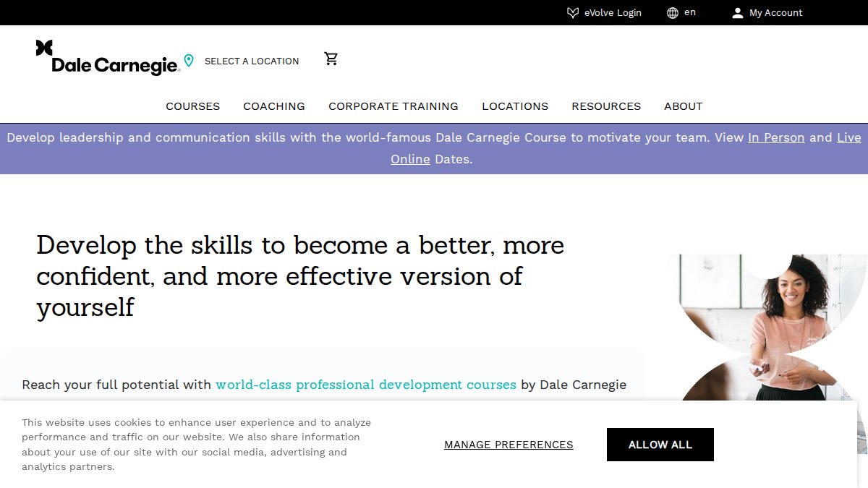Viewport: 868px width, 488px height.
Task: Open the Corporate Training menu
Action: click(x=393, y=106)
